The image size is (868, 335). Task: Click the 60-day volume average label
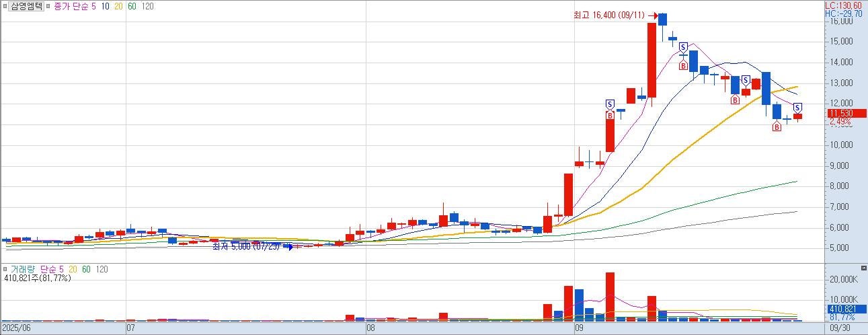click(86, 269)
